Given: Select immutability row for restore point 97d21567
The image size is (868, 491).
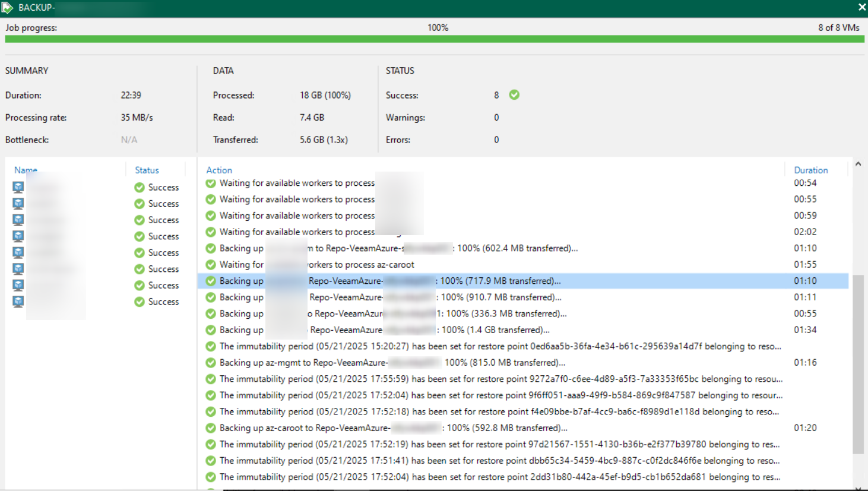Looking at the screenshot, I should tap(523, 444).
